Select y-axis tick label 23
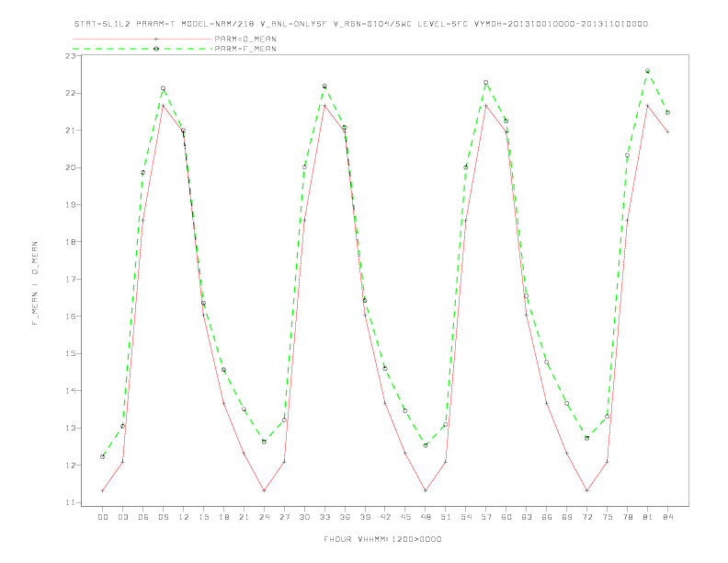This screenshot has width=728, height=563. pyautogui.click(x=71, y=56)
